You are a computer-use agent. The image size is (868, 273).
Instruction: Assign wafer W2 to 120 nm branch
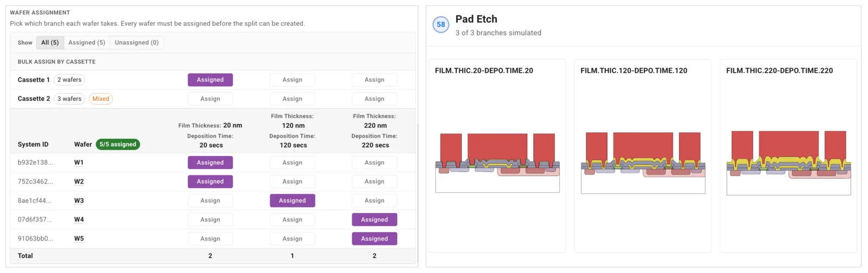click(x=292, y=181)
